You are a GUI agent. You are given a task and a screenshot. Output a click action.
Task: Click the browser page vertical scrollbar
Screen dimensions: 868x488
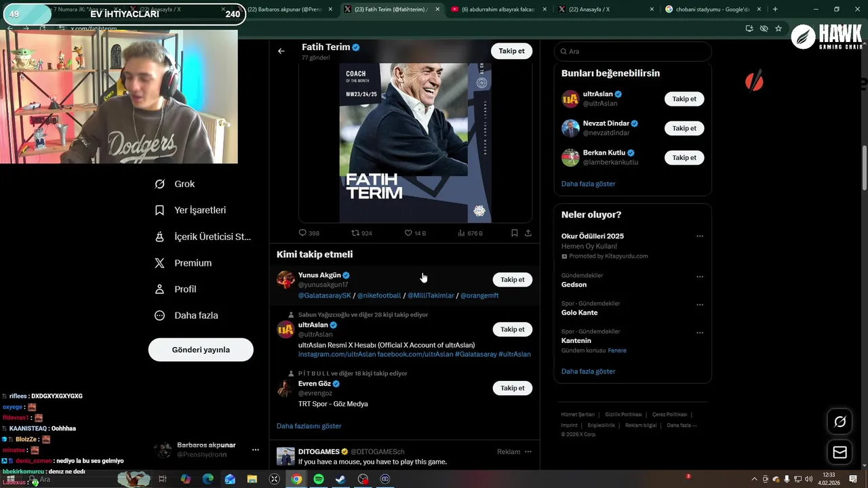pos(865,168)
